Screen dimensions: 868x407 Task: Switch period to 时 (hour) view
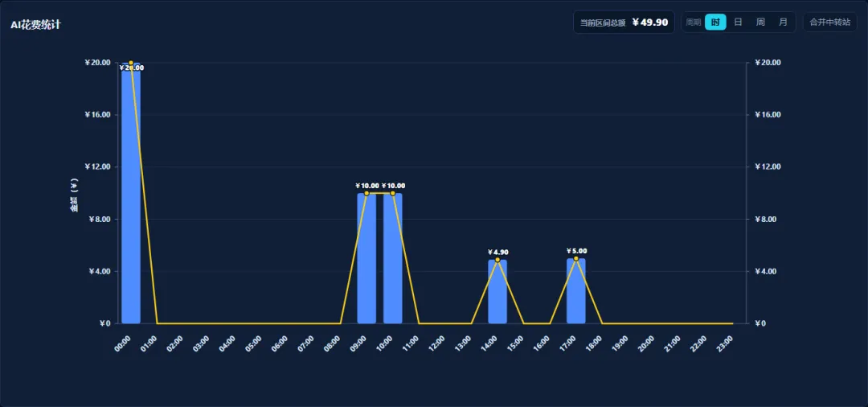715,23
